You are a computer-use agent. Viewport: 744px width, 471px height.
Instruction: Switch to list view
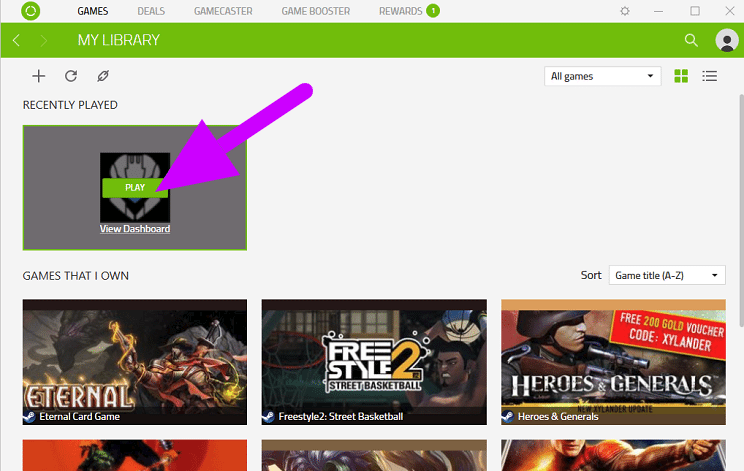coord(710,76)
